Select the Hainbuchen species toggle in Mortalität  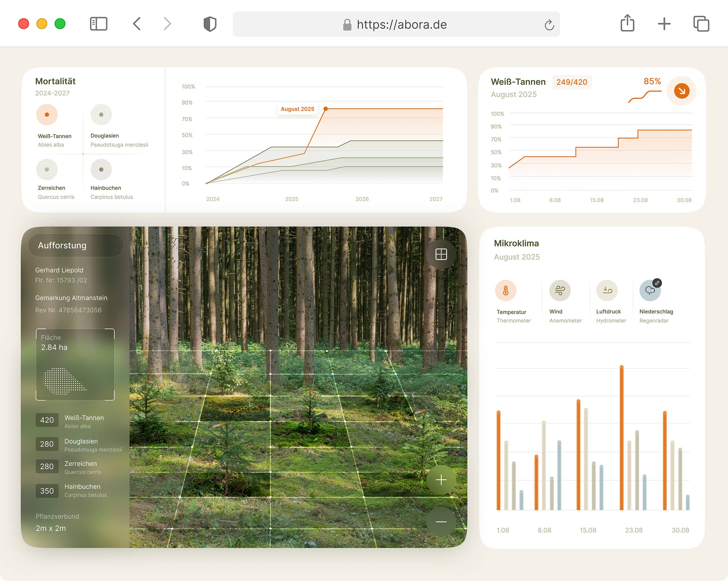(x=101, y=170)
